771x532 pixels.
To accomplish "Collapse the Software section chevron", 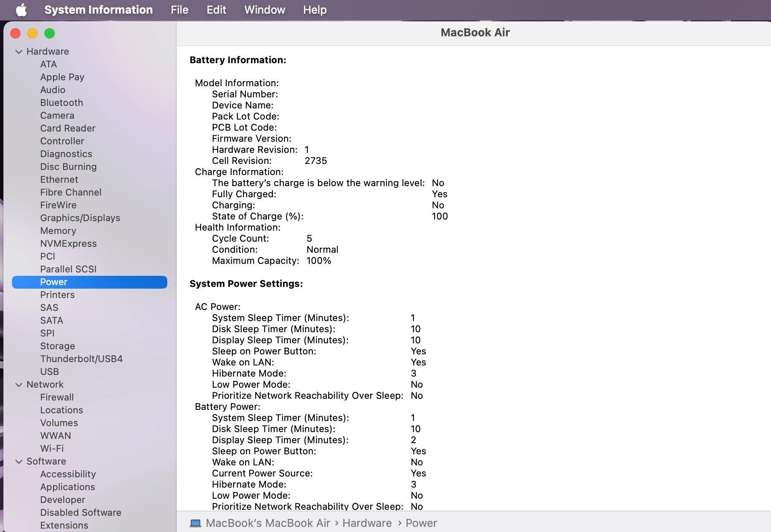I will pyautogui.click(x=19, y=462).
